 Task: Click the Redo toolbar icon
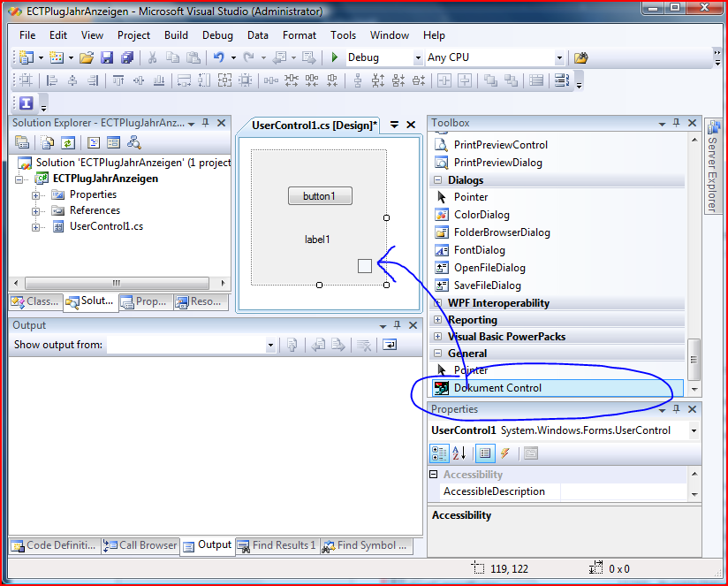click(x=249, y=57)
